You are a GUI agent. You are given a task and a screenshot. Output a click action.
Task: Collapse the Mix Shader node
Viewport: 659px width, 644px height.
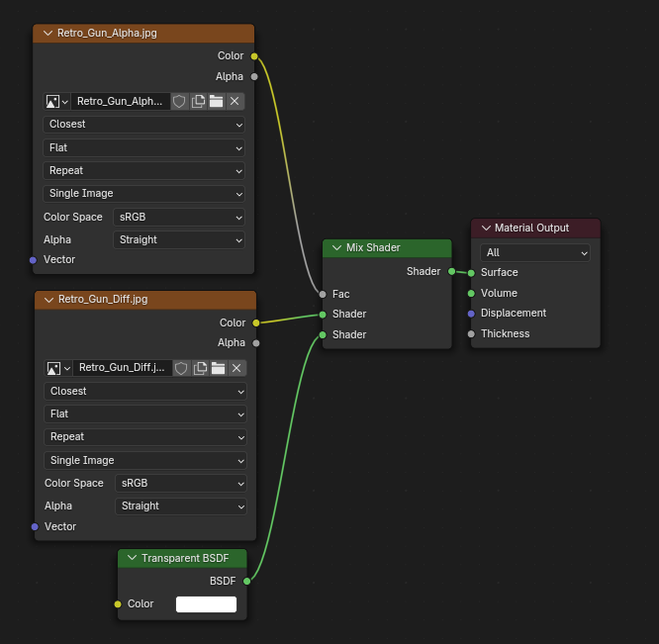pyautogui.click(x=336, y=248)
